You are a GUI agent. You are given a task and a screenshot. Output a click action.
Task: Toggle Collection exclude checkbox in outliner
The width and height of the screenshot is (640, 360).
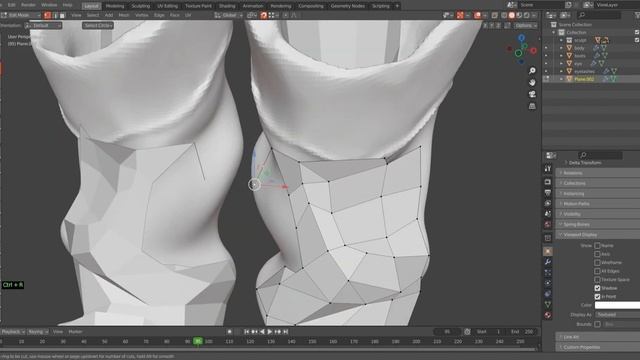(x=637, y=32)
